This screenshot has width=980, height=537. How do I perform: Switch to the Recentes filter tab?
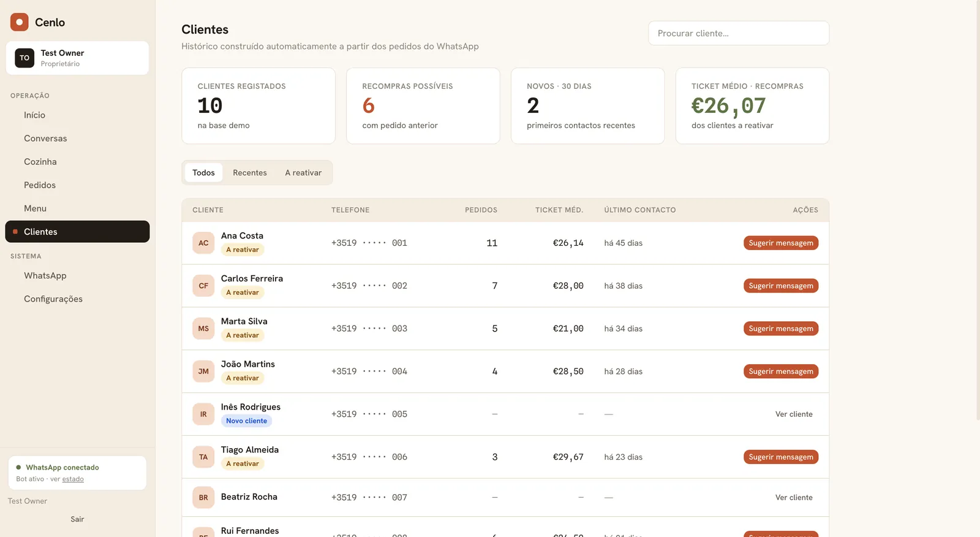pos(250,173)
